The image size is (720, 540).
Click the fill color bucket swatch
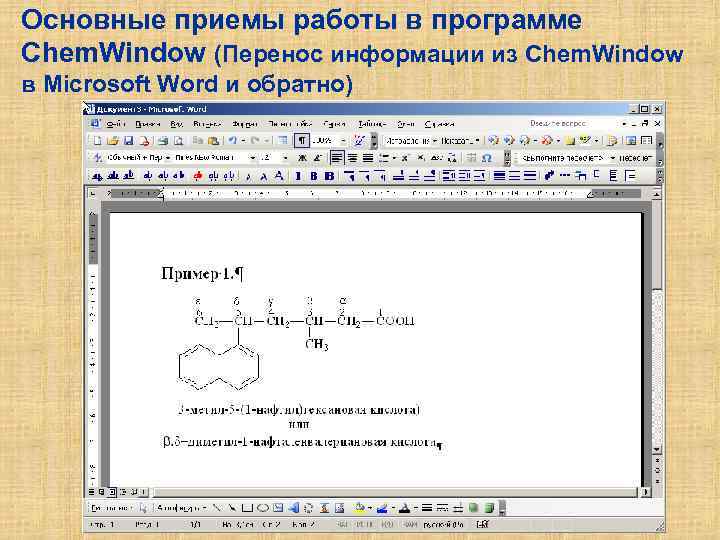(x=359, y=508)
